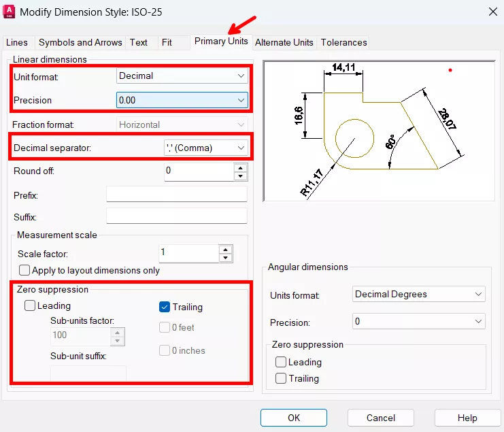Decrease the Scale factor with down arrow
Image resolution: width=504 pixels, height=432 pixels.
(226, 258)
